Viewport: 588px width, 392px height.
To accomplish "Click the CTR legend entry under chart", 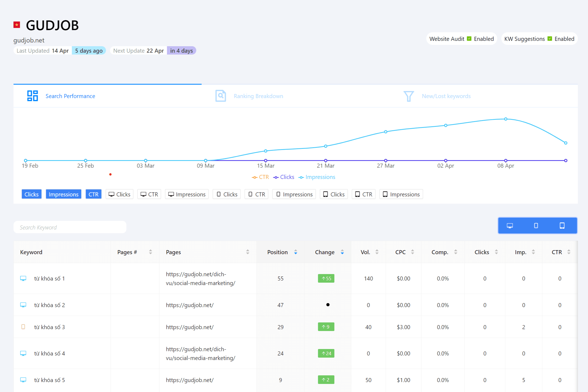I will [x=260, y=177].
